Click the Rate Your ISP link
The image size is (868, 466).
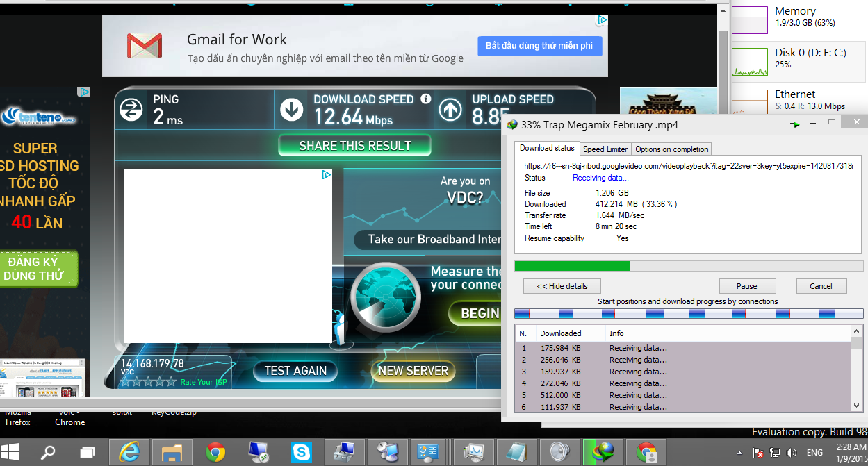click(x=204, y=382)
